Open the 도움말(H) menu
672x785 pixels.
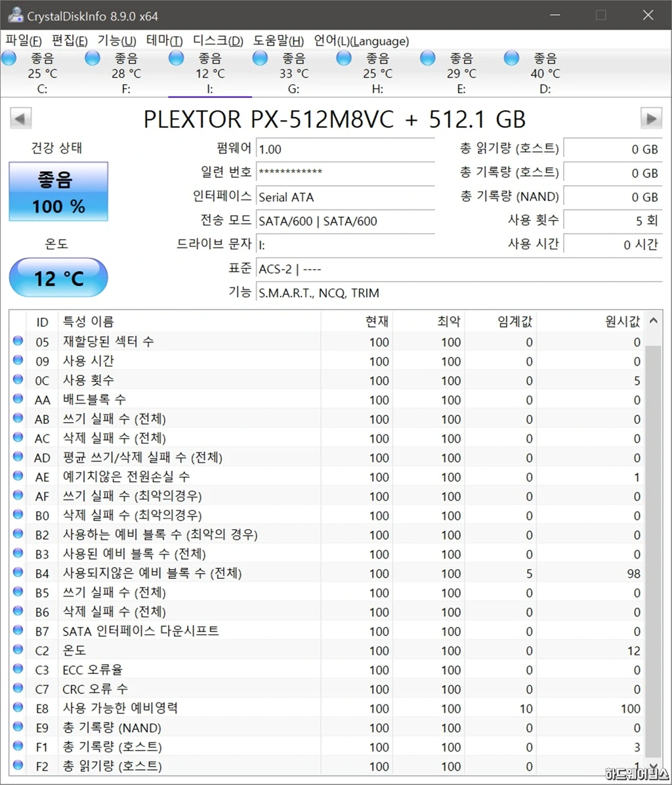pyautogui.click(x=278, y=41)
